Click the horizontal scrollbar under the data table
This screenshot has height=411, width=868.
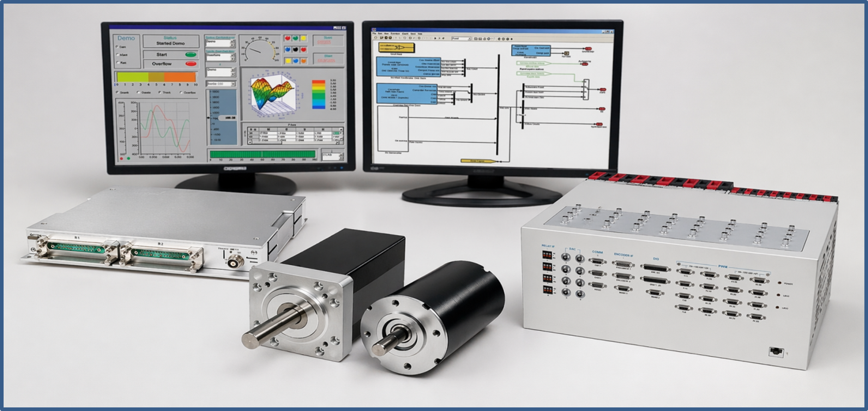tap(294, 142)
